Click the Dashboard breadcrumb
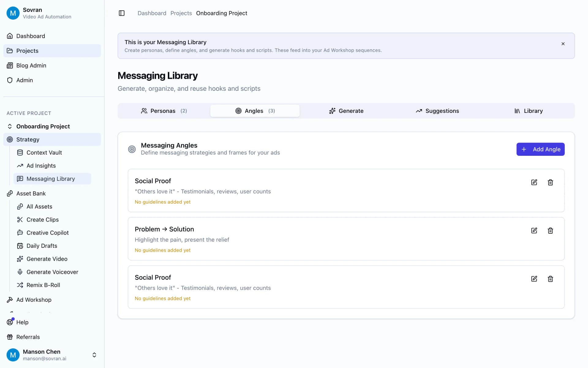The image size is (588, 368). click(x=152, y=13)
